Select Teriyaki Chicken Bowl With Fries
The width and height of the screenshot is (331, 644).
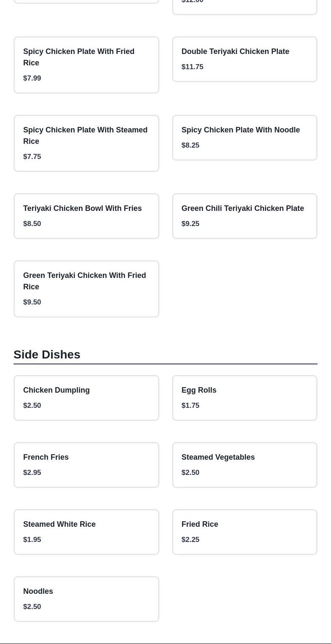(86, 216)
